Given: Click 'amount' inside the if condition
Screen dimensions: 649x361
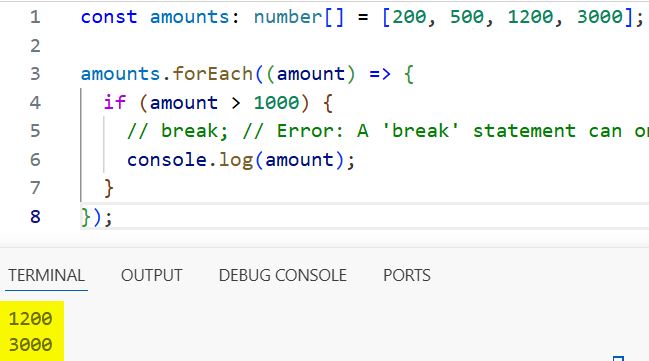Looking at the screenshot, I should pos(184,103).
